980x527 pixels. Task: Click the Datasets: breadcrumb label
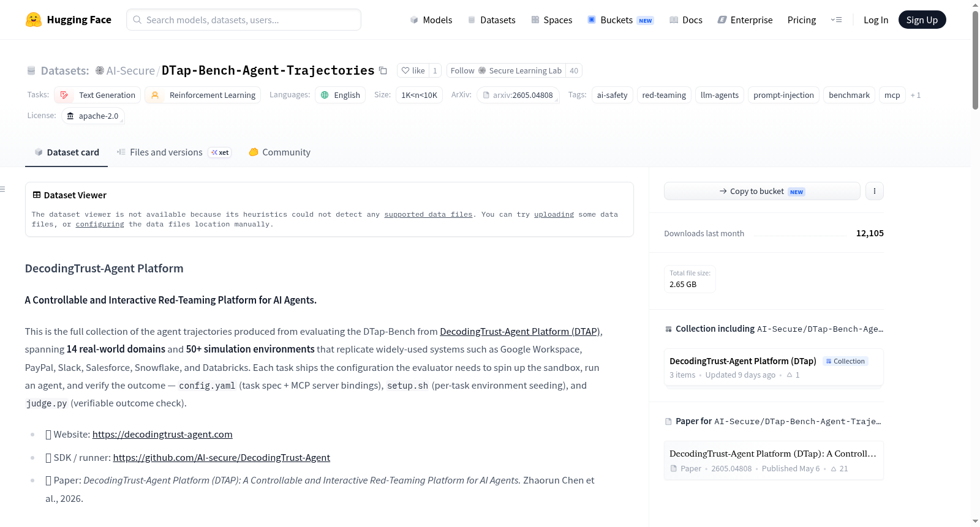click(x=64, y=70)
